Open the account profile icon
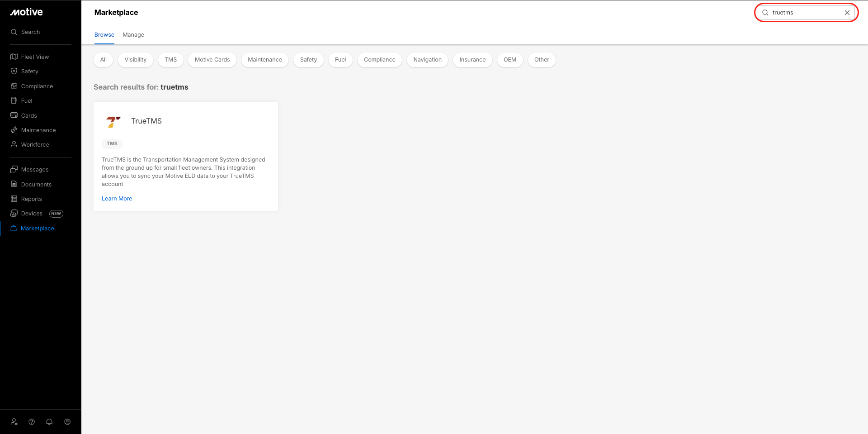The width and height of the screenshot is (868, 434). click(67, 422)
